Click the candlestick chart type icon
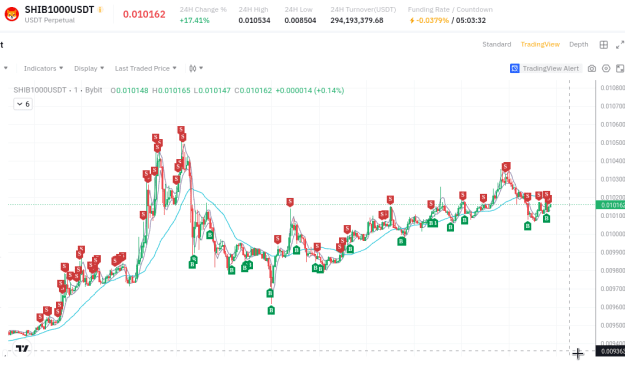The width and height of the screenshot is (625, 370). coord(193,69)
